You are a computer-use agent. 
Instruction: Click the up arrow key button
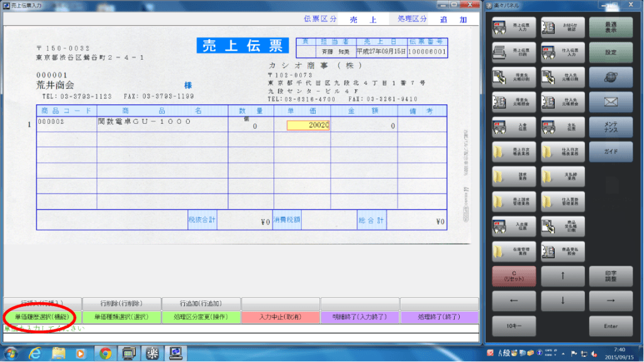(563, 277)
